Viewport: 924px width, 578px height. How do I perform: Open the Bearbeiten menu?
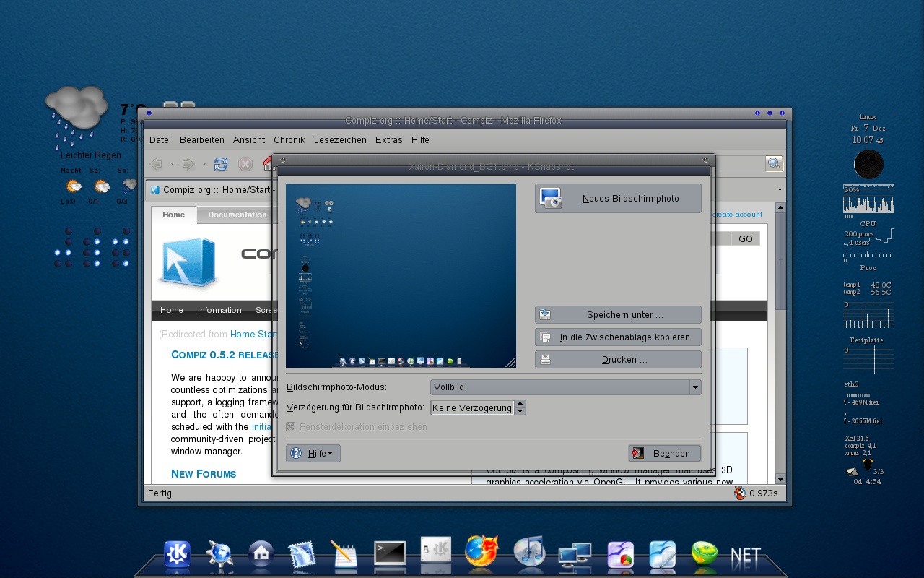(202, 139)
